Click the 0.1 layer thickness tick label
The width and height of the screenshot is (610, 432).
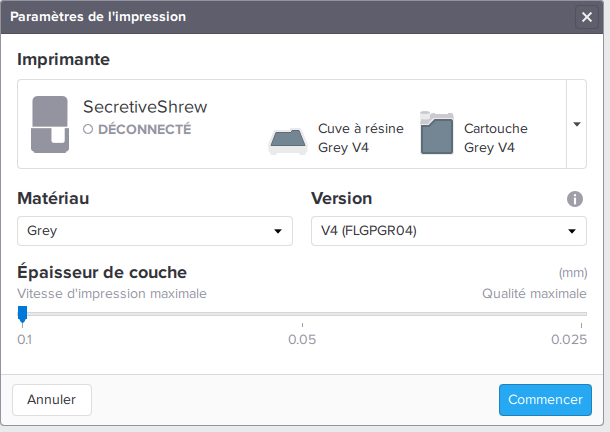(x=23, y=340)
